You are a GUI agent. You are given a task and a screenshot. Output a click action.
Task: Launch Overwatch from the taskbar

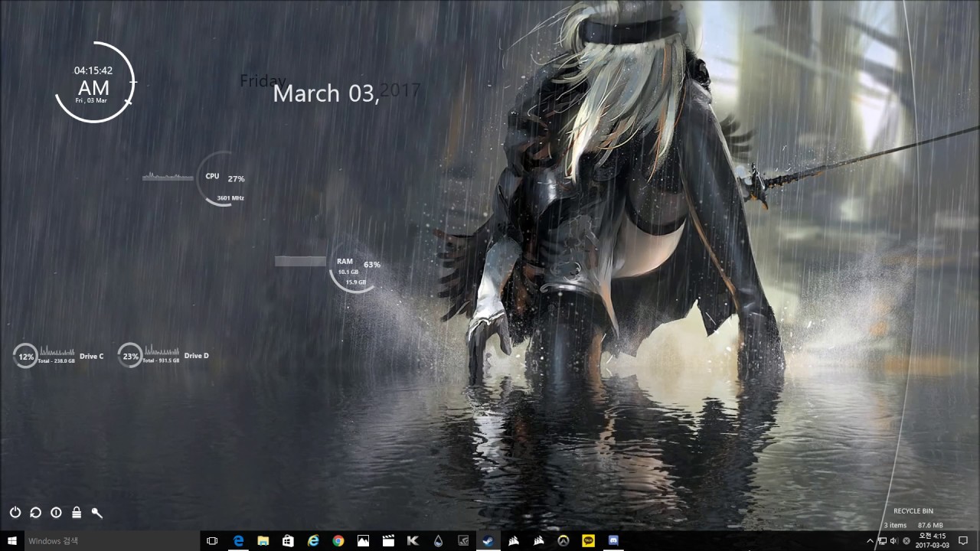point(563,541)
